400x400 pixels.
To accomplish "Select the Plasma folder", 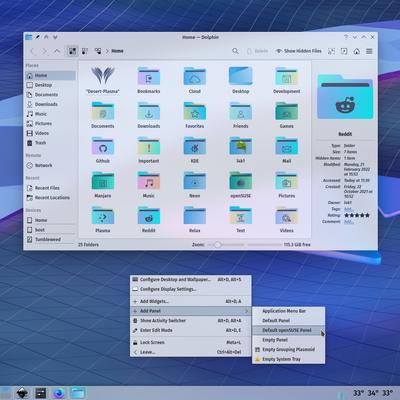I will [x=103, y=216].
